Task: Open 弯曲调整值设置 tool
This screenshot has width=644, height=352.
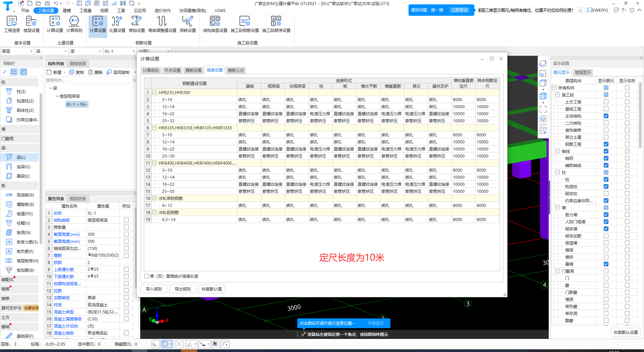Action: pyautogui.click(x=162, y=25)
